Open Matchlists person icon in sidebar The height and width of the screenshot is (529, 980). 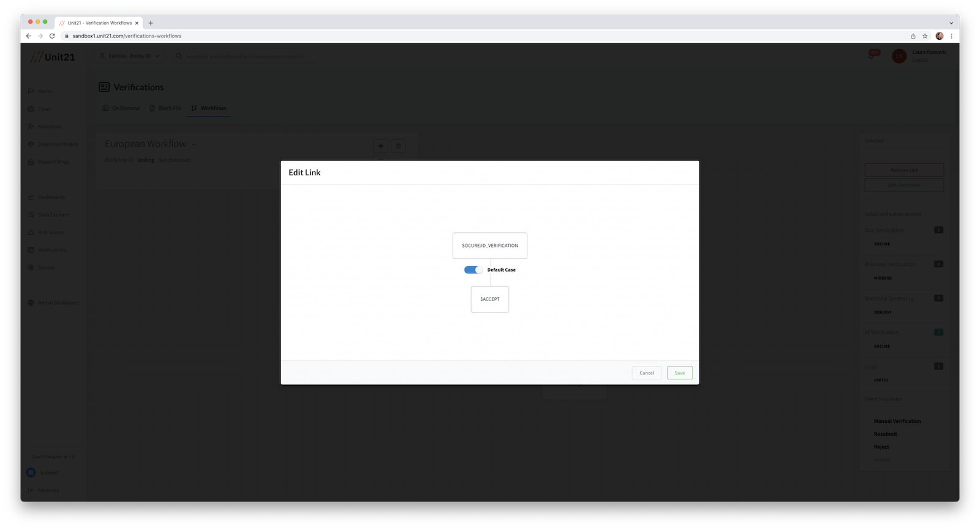[31, 126]
